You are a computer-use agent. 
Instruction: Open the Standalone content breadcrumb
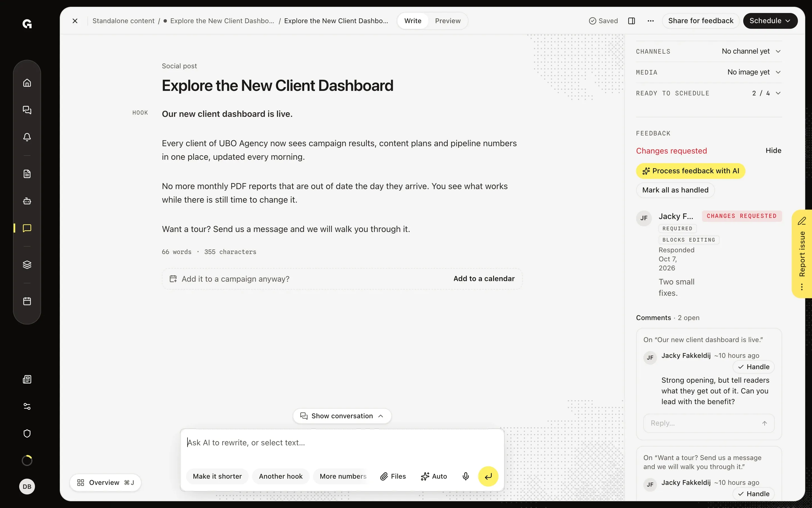click(123, 21)
